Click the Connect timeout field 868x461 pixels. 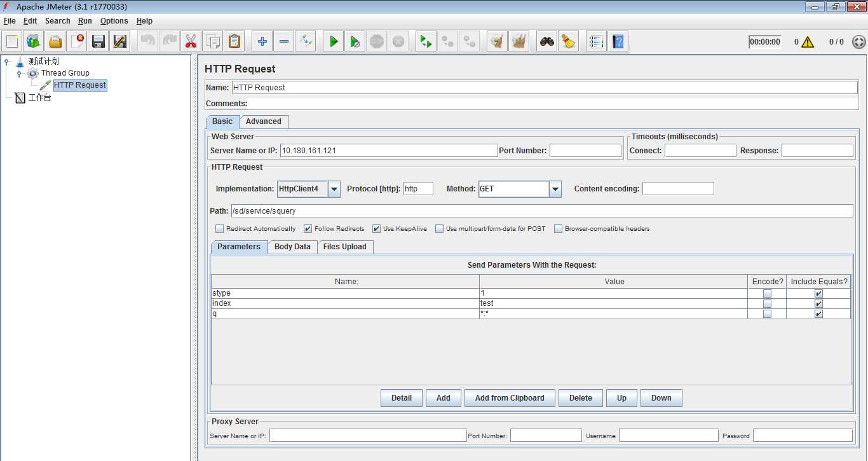click(x=700, y=151)
